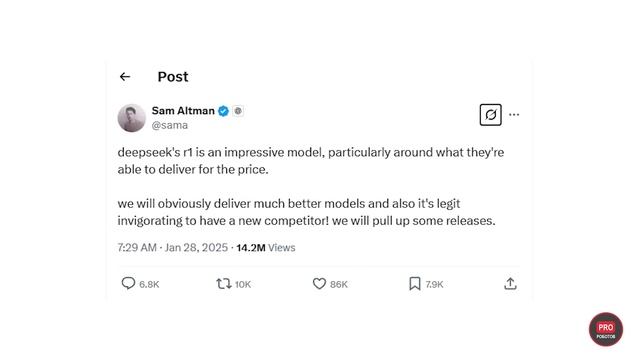Go back using the arrow beside Post
Viewport: 640px width, 360px height.
click(x=125, y=76)
